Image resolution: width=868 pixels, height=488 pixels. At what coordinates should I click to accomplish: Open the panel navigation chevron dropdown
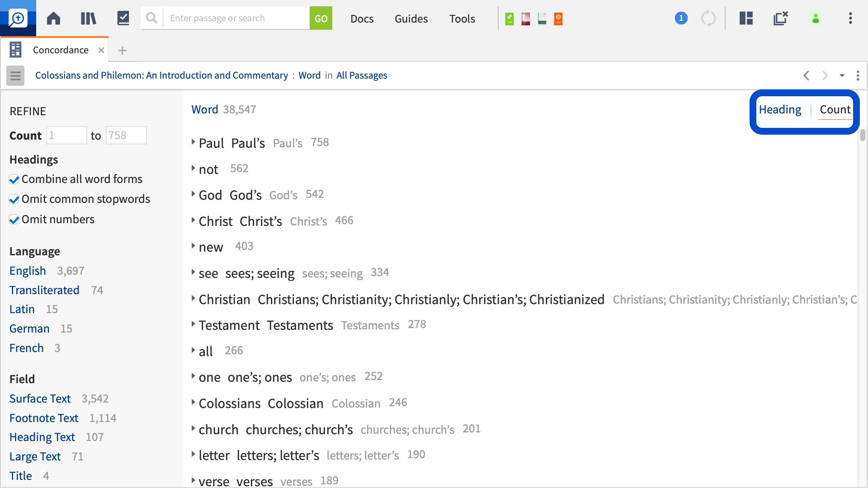842,75
